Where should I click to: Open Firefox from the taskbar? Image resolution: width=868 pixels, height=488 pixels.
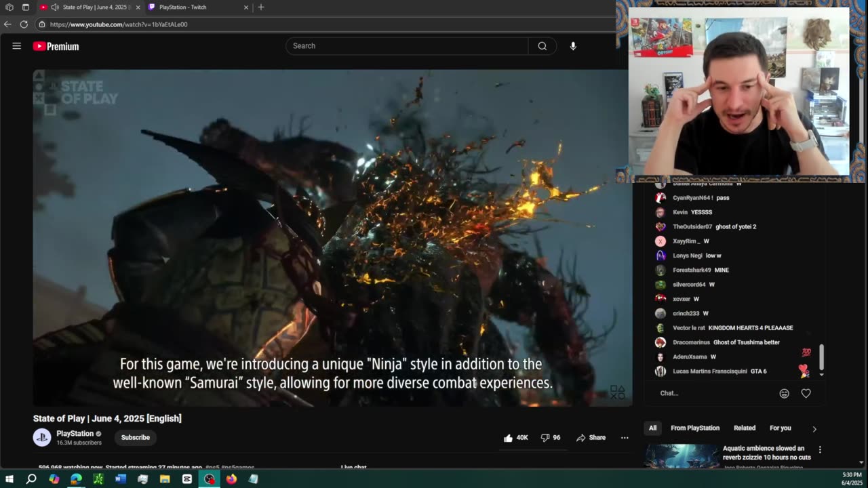[x=231, y=479]
